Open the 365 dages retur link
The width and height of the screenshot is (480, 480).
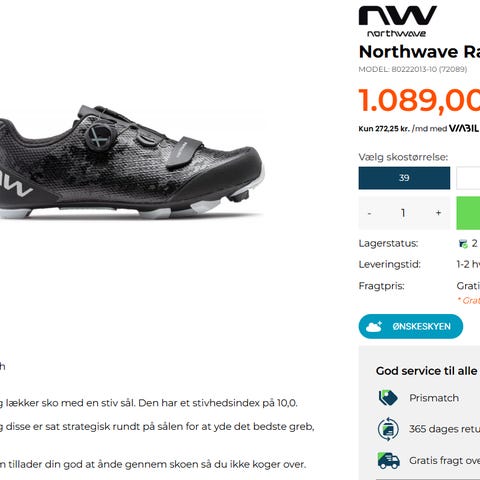[x=444, y=429]
